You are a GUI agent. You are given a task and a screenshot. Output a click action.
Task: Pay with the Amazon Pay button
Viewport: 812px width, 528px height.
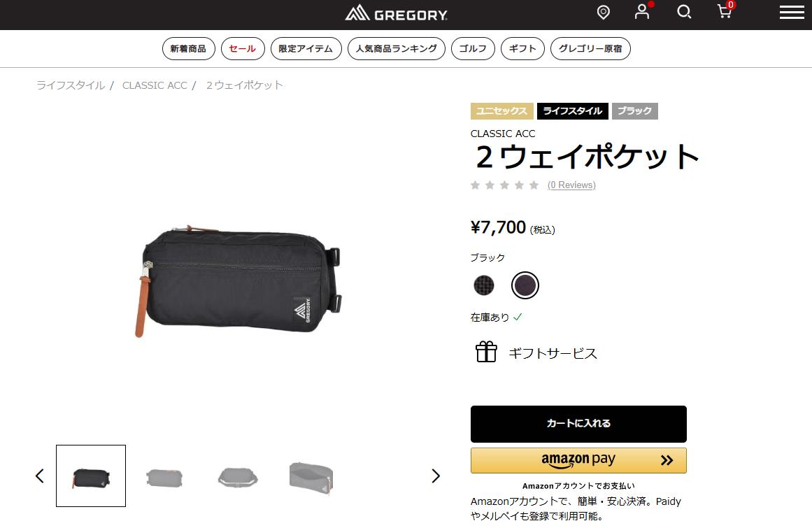[578, 460]
